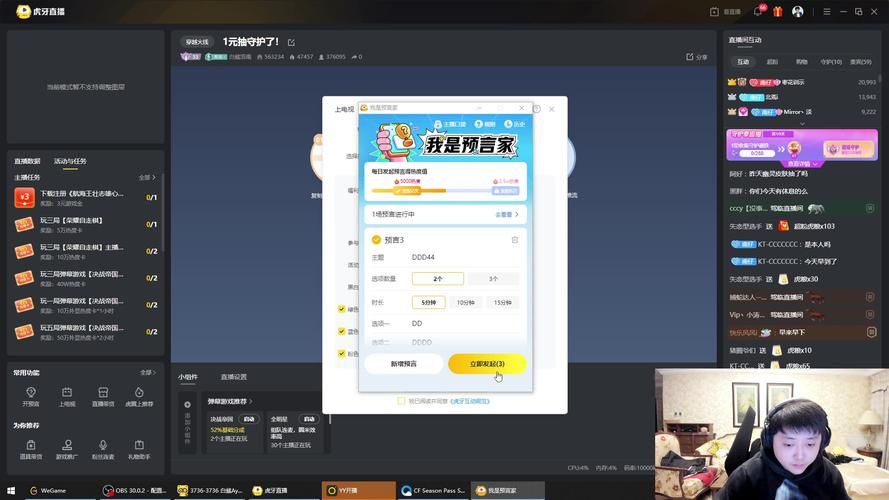Image resolution: width=889 pixels, height=500 pixels.
Task: Tick the 虎牙互动规范 agreement checkbox
Action: (x=402, y=400)
